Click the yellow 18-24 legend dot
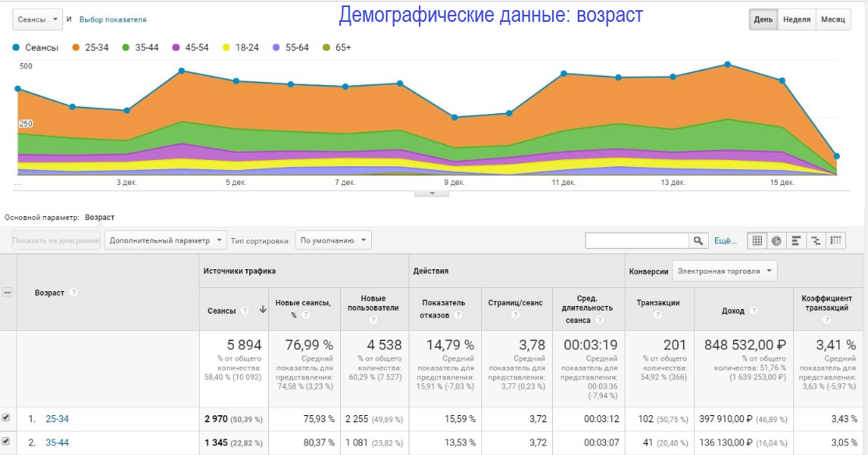Image resolution: width=868 pixels, height=455 pixels. pos(226,48)
